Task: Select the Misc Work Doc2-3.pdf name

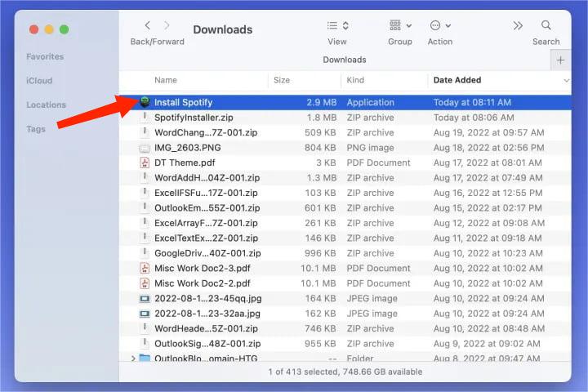Action: click(x=203, y=268)
